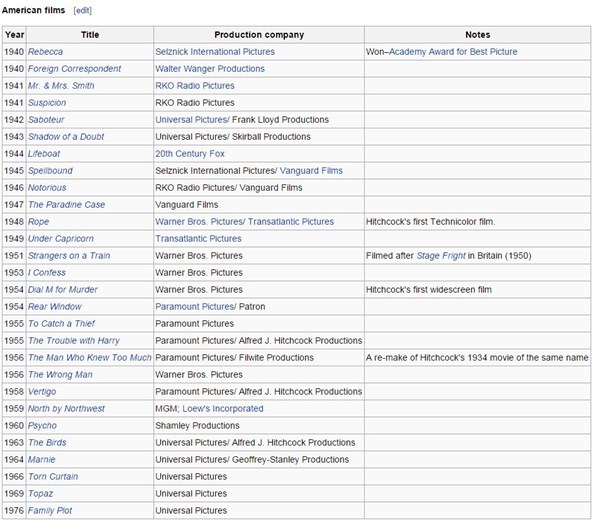The height and width of the screenshot is (523, 600).
Task: Follow the Walter Wanger Productions link
Action: coord(210,69)
